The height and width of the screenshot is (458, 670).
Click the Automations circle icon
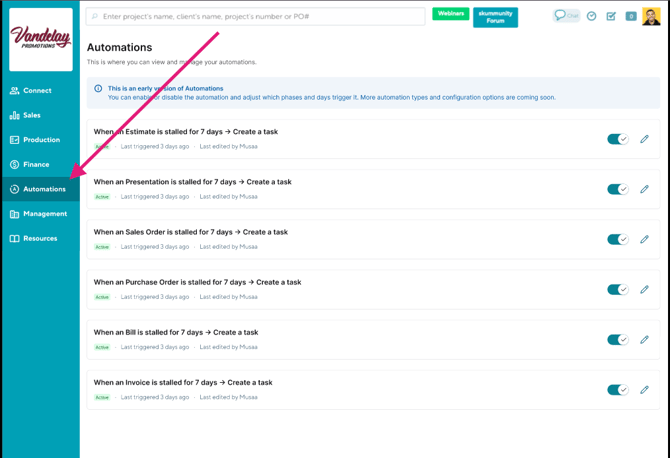15,189
